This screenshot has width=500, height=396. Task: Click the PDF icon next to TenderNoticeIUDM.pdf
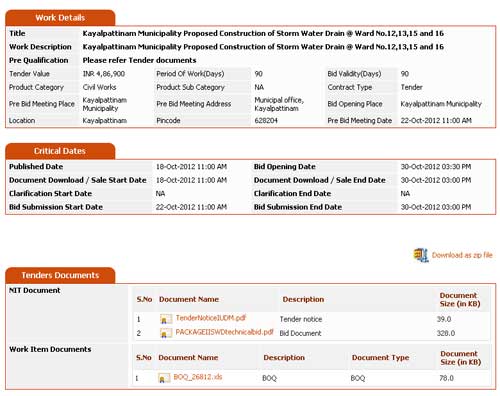[x=166, y=319]
